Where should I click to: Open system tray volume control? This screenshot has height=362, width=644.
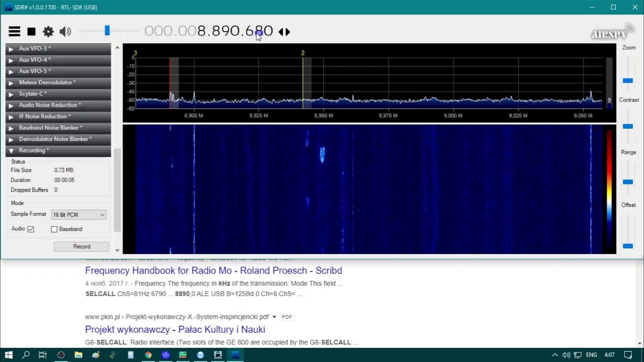(x=566, y=355)
